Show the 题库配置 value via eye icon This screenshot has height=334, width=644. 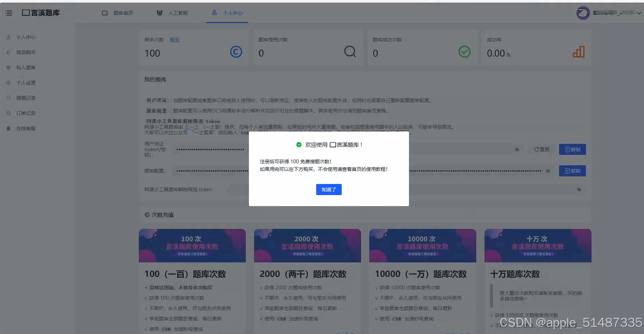point(548,171)
